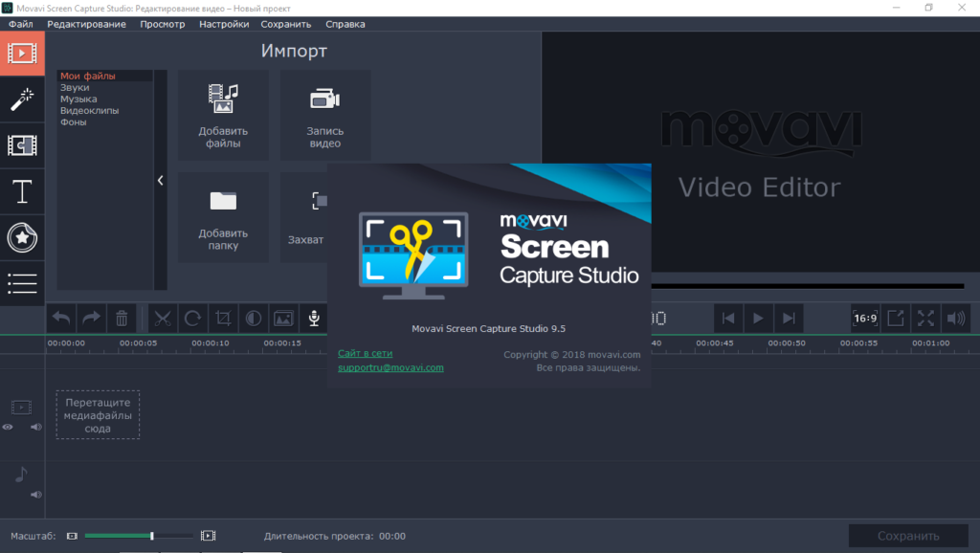Click the Redo arrow button
Screen dimensions: 980x553
pos(91,318)
